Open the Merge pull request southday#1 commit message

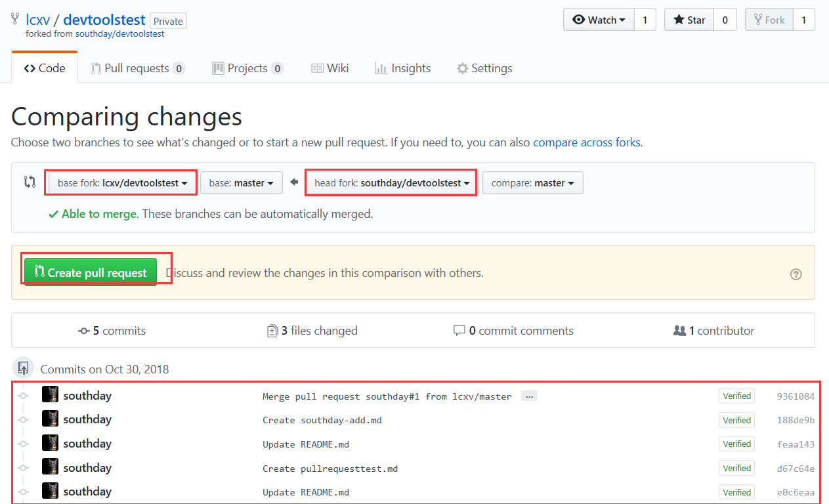tap(387, 396)
